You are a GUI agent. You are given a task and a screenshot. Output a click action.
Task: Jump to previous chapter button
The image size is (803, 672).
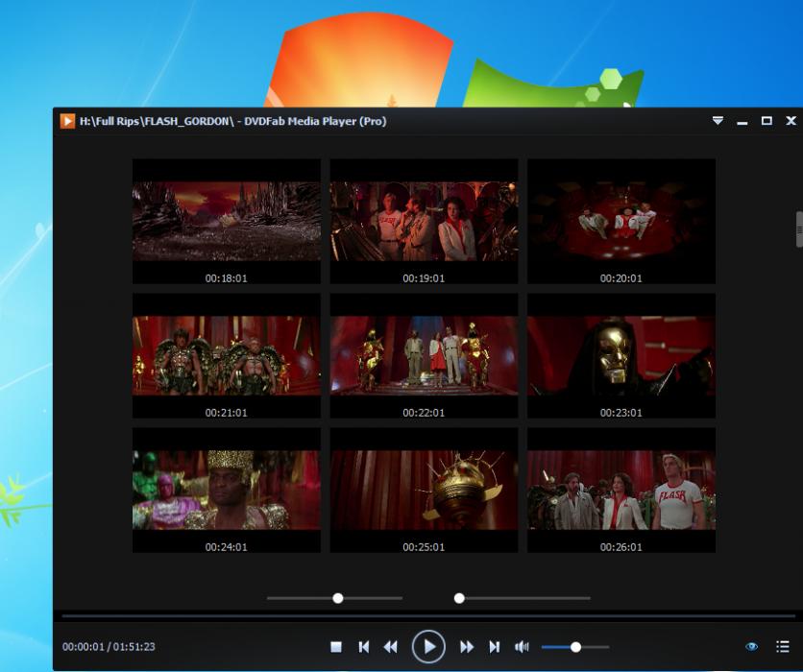(x=364, y=647)
